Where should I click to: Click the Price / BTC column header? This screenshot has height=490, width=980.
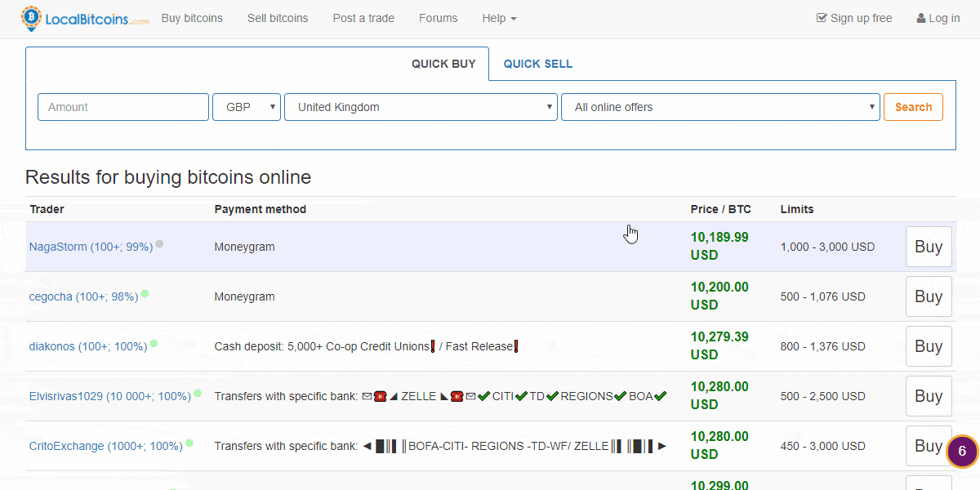pos(721,209)
